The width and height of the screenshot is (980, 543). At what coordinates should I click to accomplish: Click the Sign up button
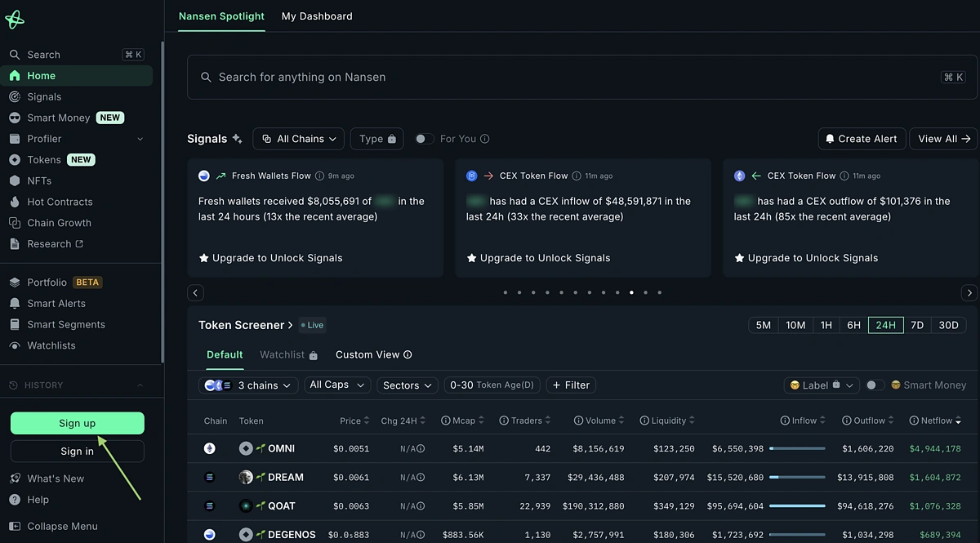click(x=78, y=423)
